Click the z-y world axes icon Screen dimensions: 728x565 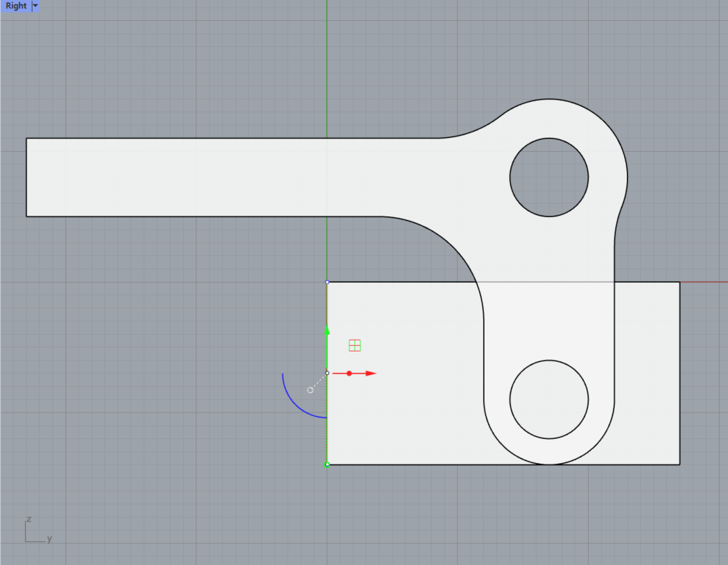pos(38,529)
